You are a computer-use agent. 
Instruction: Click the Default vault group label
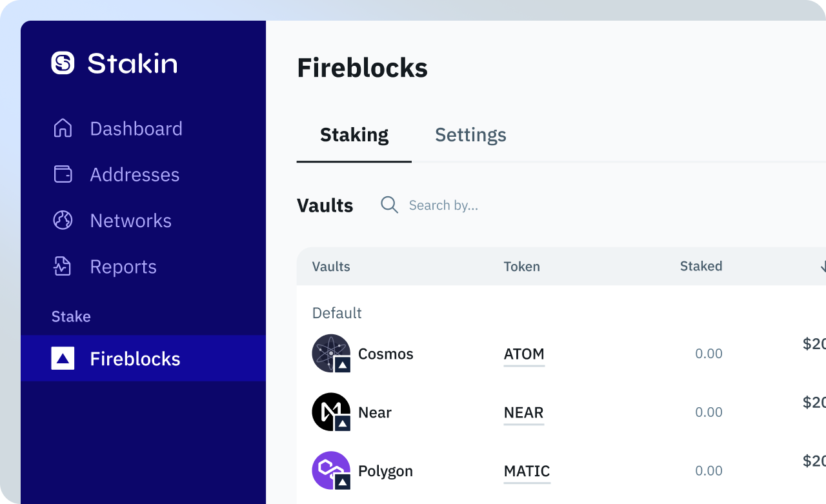pyautogui.click(x=337, y=313)
